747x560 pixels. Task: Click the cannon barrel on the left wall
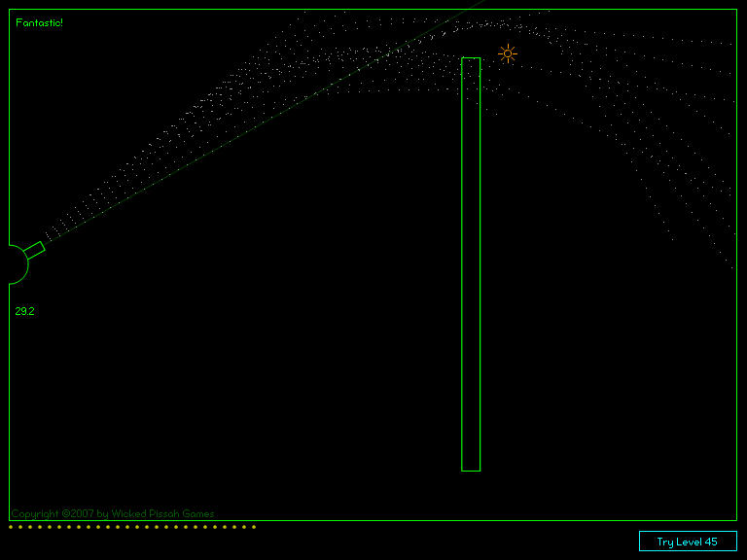click(x=34, y=251)
